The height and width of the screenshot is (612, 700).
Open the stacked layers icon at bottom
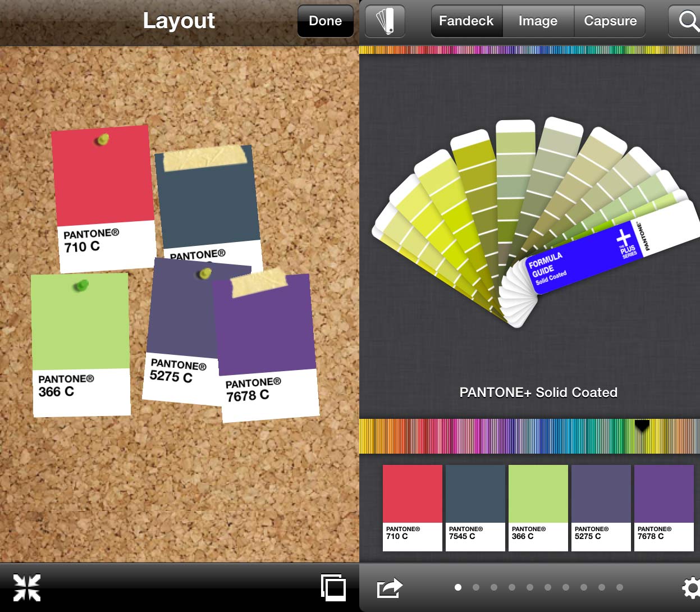point(333,588)
